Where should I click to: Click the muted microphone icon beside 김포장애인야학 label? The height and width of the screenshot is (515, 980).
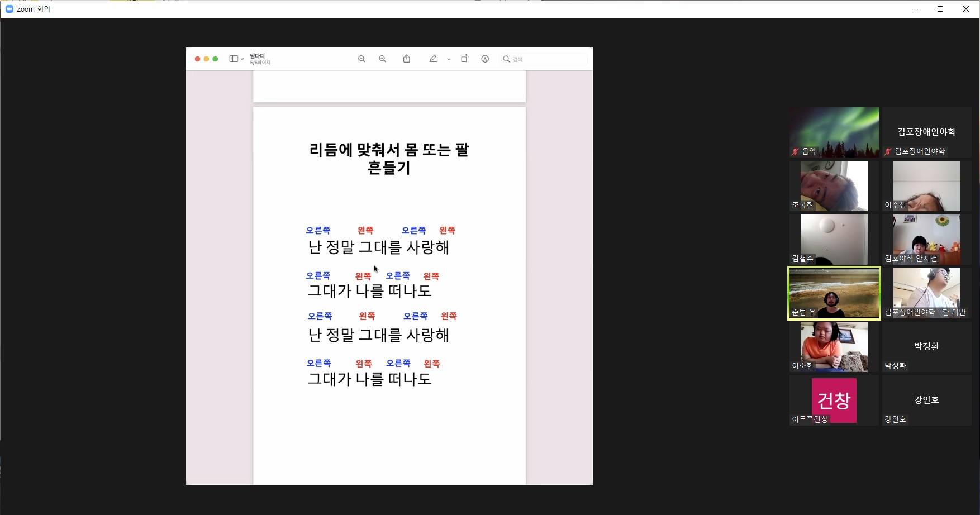click(888, 151)
